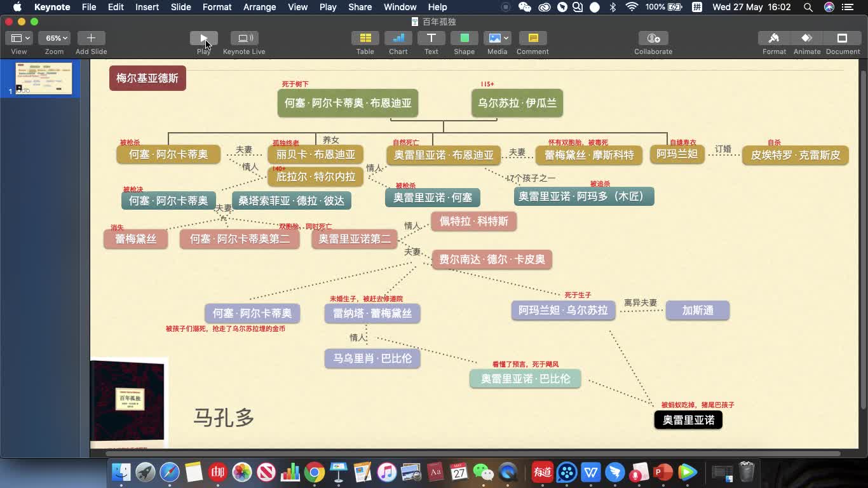The image size is (868, 488).
Task: Open Trash in the Dock
Action: 747,472
